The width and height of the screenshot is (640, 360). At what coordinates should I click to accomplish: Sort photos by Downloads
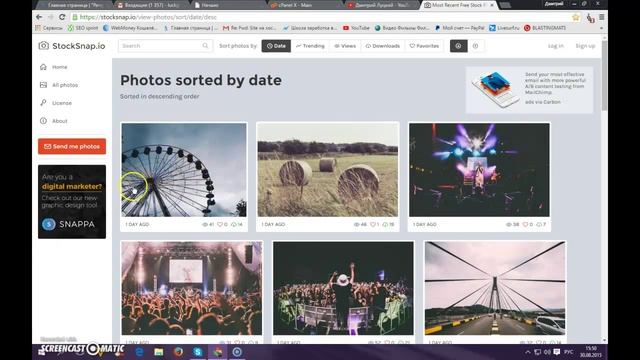coord(382,46)
